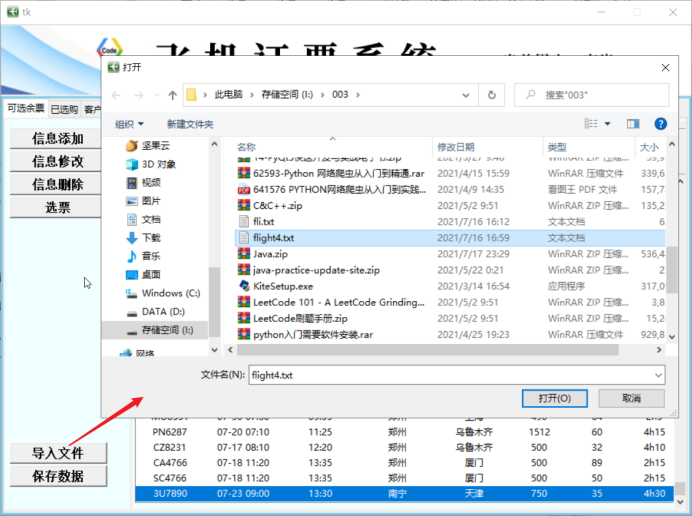692x516 pixels.
Task: Refresh the 003 folder view
Action: pos(492,95)
